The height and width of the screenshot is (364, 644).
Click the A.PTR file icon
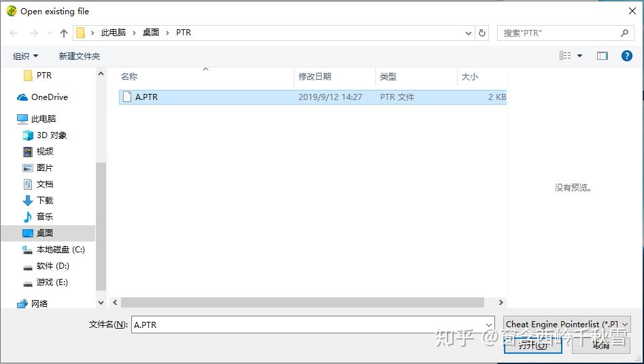pyautogui.click(x=127, y=97)
